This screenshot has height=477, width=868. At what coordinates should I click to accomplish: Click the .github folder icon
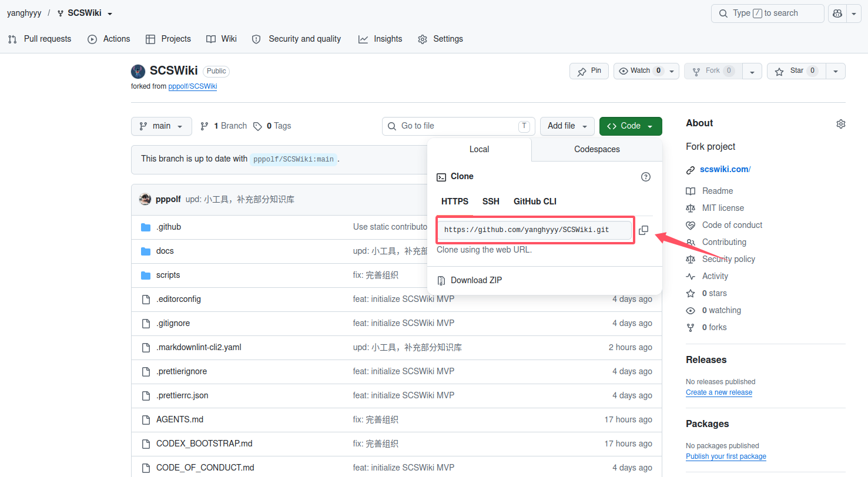point(146,227)
